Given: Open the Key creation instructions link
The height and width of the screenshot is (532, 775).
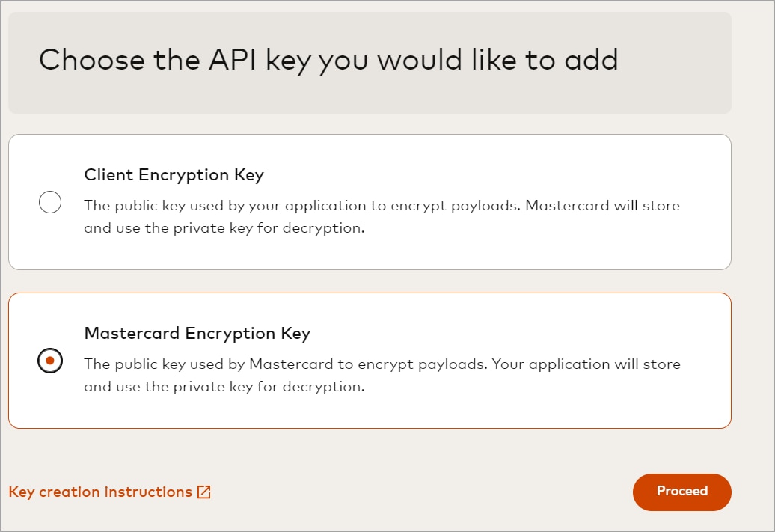Looking at the screenshot, I should pos(100,492).
